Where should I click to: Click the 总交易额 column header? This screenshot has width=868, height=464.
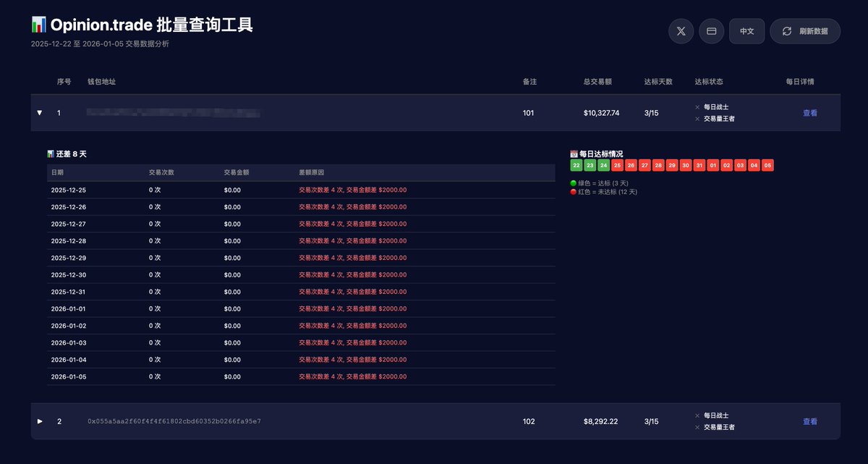click(597, 82)
